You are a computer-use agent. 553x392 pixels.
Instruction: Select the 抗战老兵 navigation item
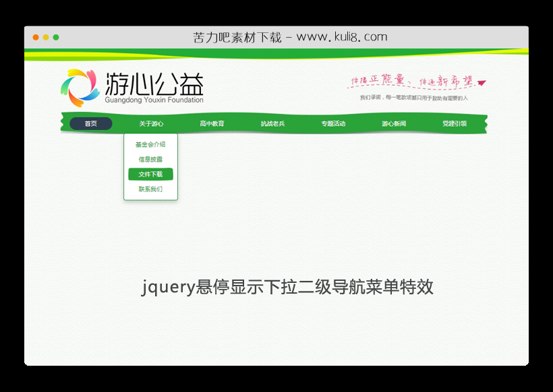272,123
